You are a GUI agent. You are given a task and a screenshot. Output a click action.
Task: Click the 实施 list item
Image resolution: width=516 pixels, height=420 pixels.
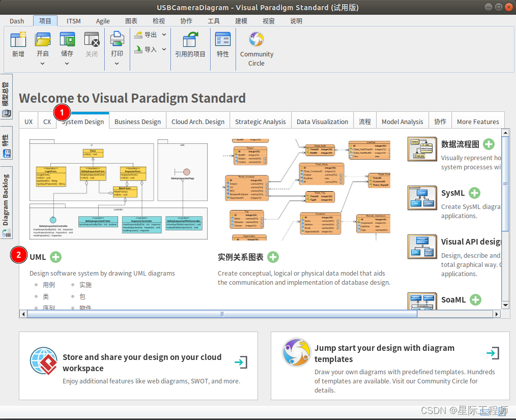(x=85, y=285)
